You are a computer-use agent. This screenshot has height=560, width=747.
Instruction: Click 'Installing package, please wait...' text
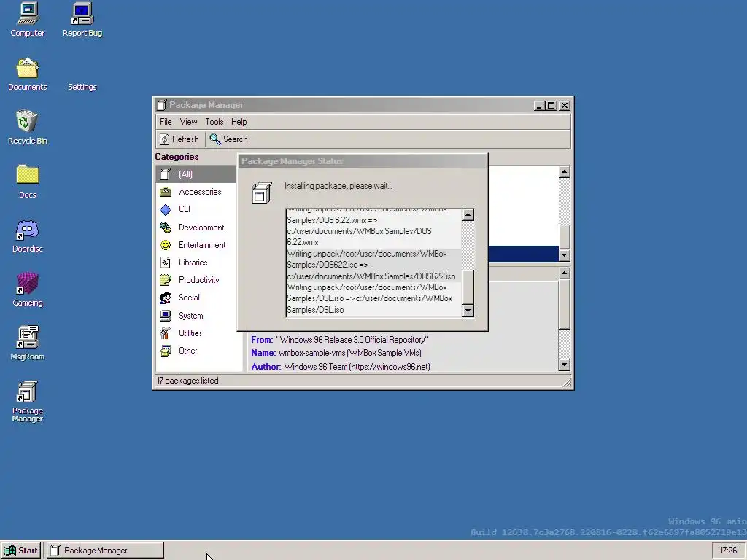[338, 186]
